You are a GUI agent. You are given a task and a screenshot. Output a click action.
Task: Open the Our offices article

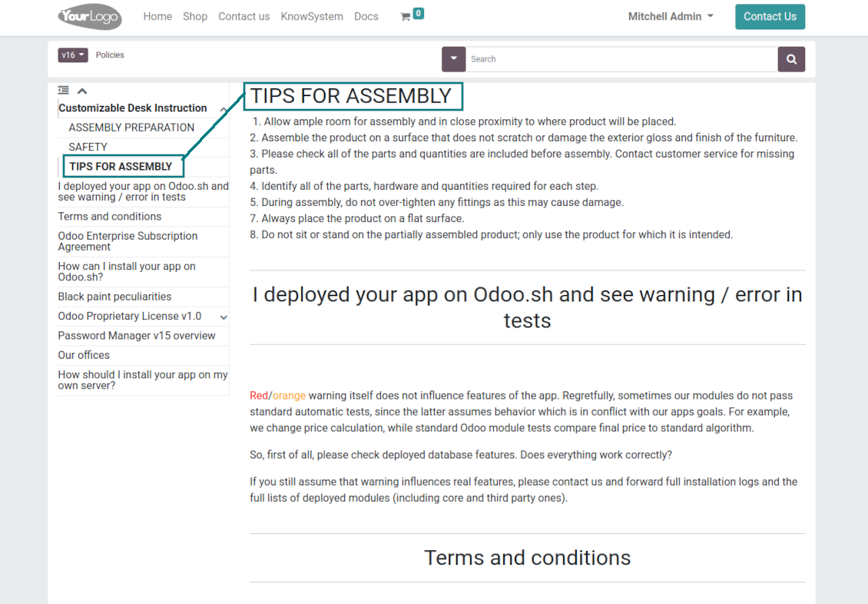click(x=84, y=355)
